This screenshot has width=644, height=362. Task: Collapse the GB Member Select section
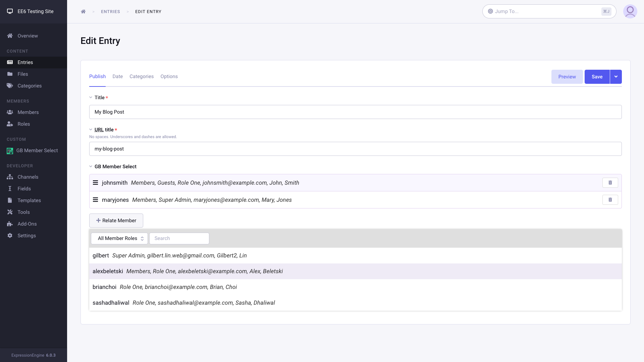[91, 167]
